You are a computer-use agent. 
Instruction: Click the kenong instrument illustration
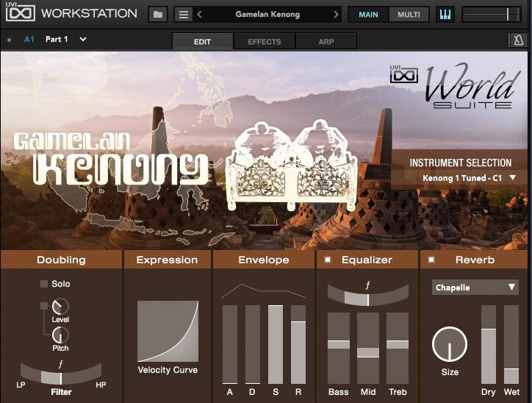[x=291, y=164]
